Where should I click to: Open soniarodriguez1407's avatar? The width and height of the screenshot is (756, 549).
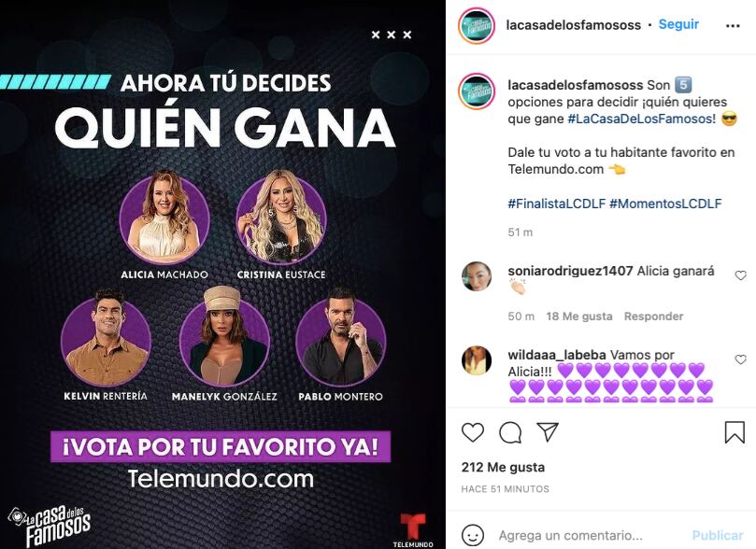point(477,276)
